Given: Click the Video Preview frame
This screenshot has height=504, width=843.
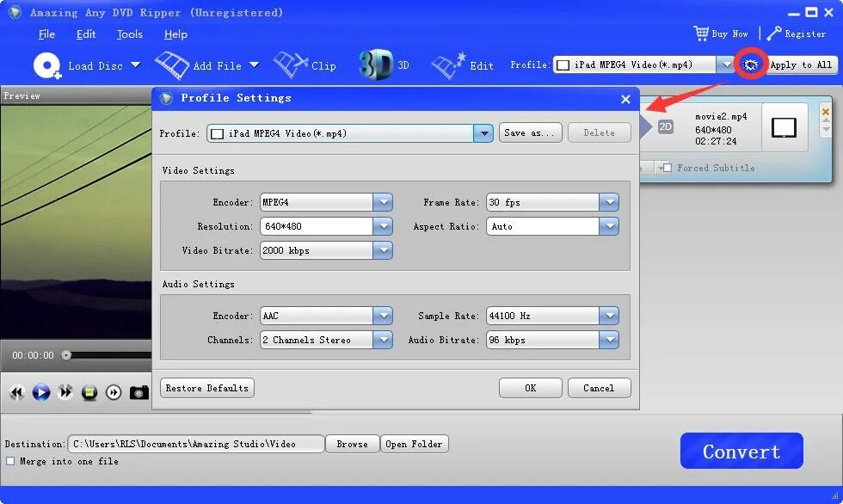Looking at the screenshot, I should [76, 222].
